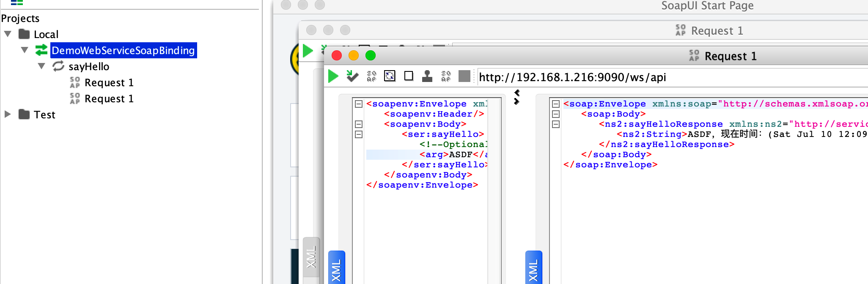
Task: Click the closing soapenv:Body tag in request
Action: coord(428,175)
